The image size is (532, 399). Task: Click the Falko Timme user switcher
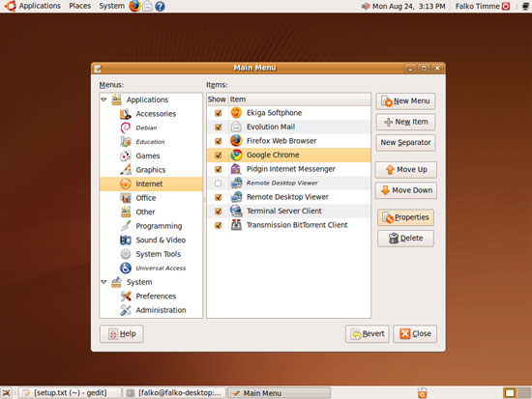pos(482,6)
